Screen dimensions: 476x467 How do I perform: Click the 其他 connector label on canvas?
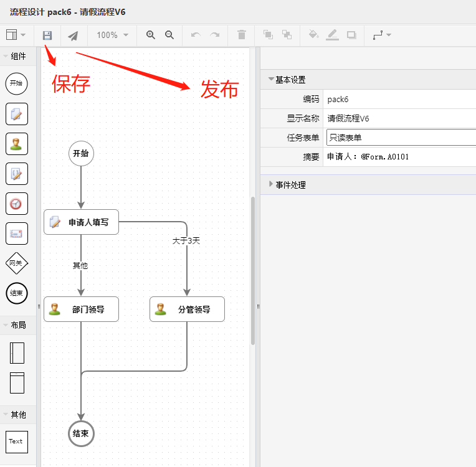pyautogui.click(x=80, y=265)
